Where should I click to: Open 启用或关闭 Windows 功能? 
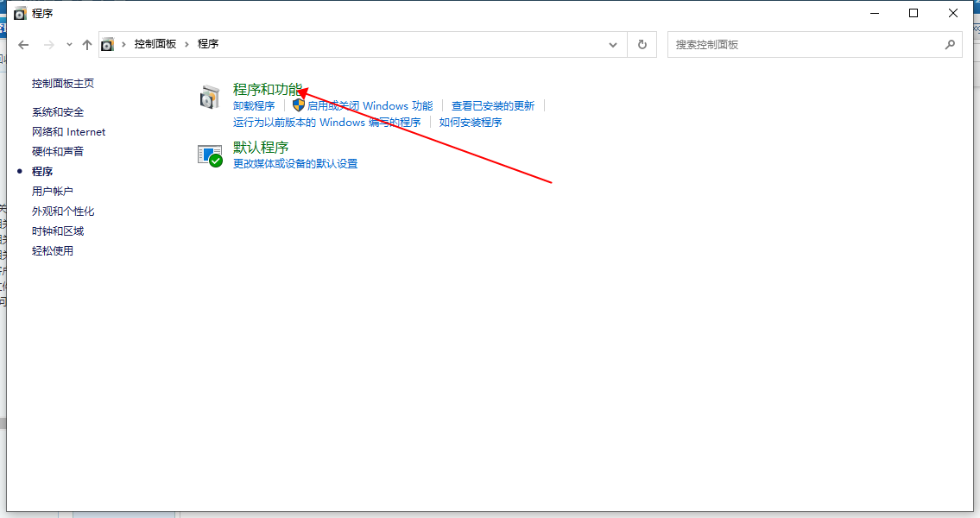370,105
